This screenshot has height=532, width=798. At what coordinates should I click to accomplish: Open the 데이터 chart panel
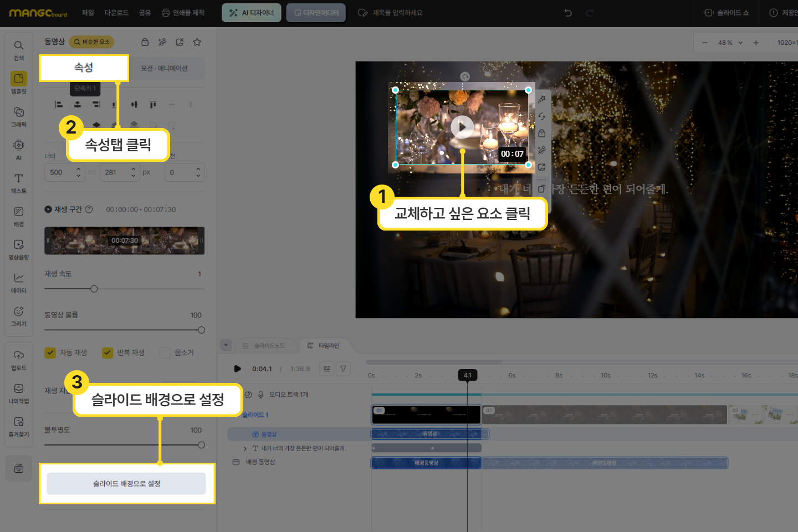[x=19, y=279]
